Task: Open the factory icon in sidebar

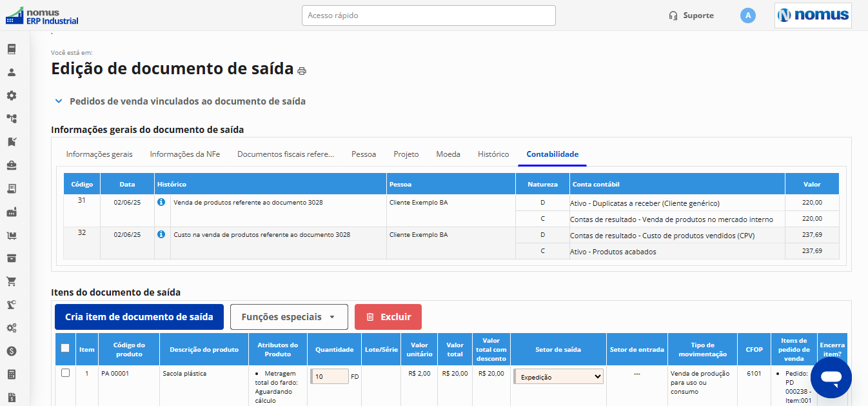Action: pyautogui.click(x=12, y=212)
